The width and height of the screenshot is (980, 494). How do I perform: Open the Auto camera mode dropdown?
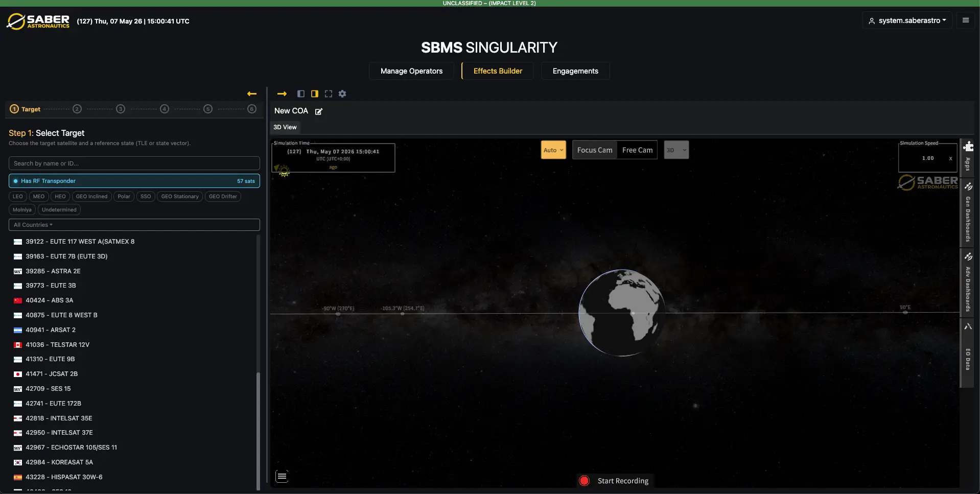553,150
